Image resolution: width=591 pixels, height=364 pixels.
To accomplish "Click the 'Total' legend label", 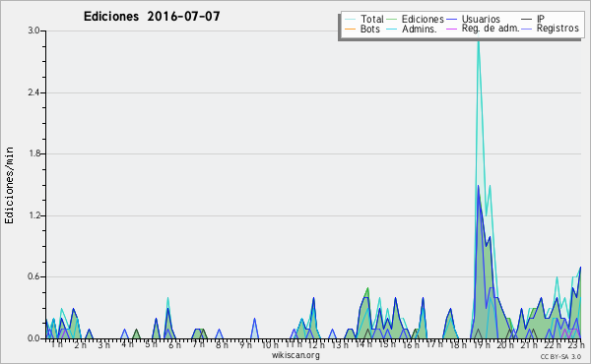I will coord(371,19).
